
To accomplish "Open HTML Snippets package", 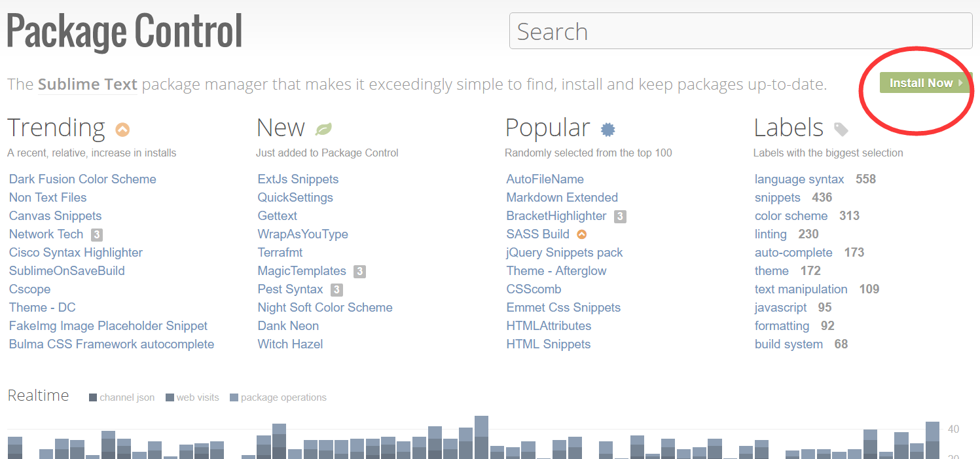I will click(549, 344).
